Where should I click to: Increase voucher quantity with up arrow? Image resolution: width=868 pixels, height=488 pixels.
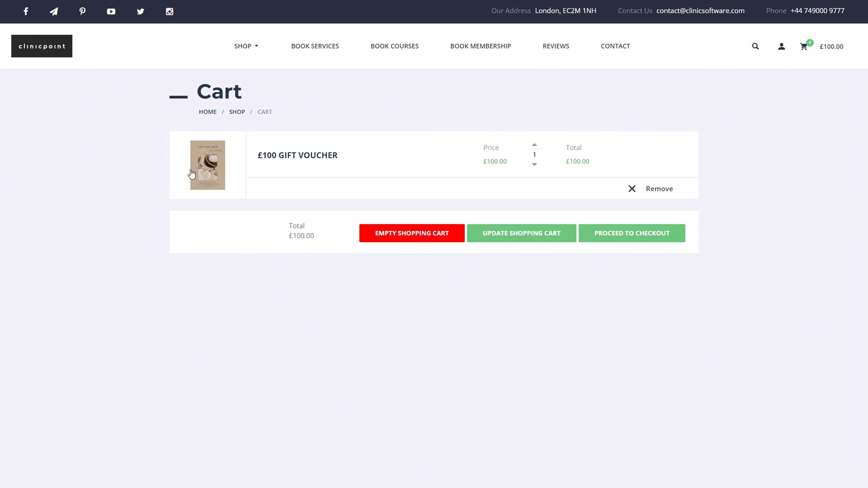534,145
